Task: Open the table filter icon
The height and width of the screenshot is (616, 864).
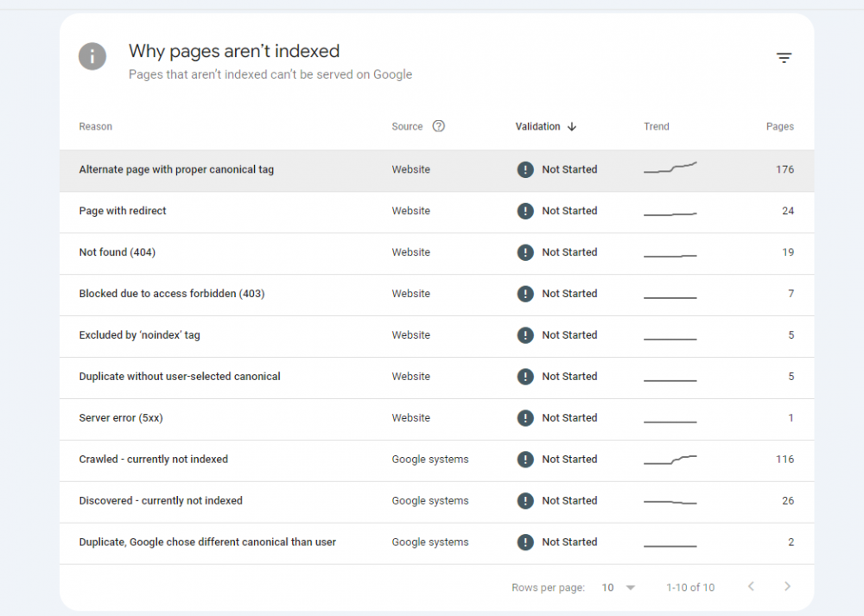Action: pyautogui.click(x=784, y=58)
